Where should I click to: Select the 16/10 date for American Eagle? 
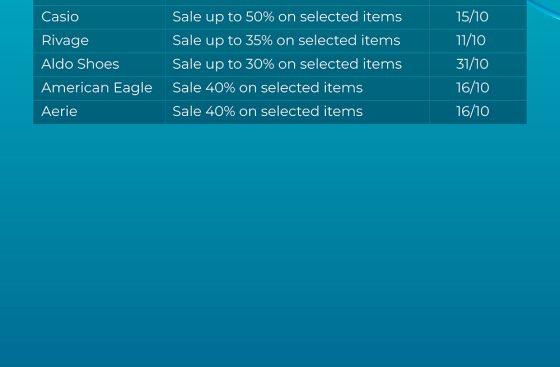point(472,88)
